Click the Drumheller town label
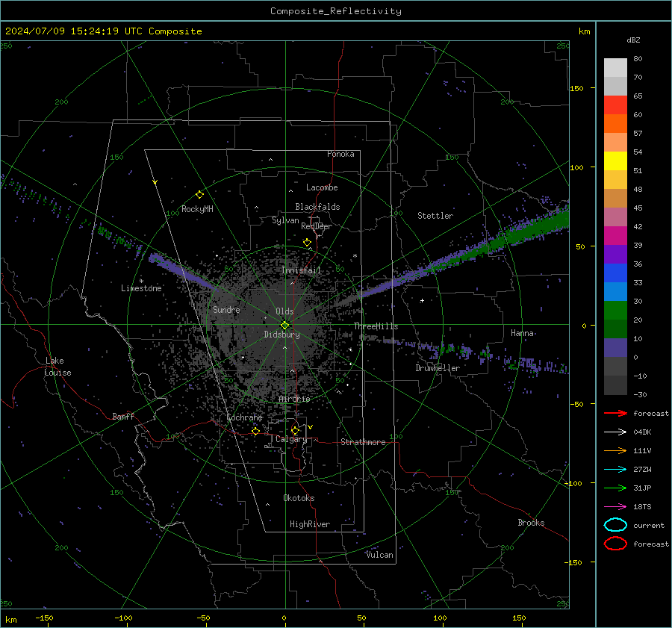This screenshot has height=628, width=672. coord(438,368)
